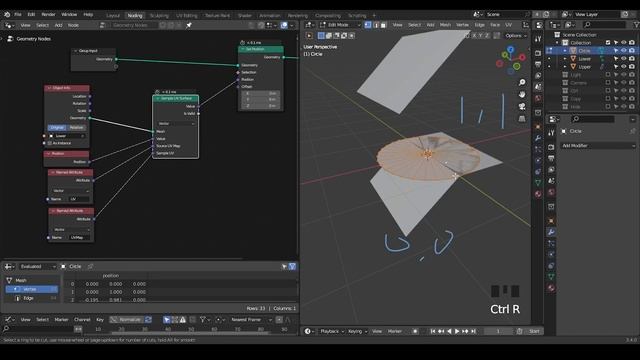The image size is (640, 360).
Task: Disable Circle object in renders
Action: pos(632,51)
